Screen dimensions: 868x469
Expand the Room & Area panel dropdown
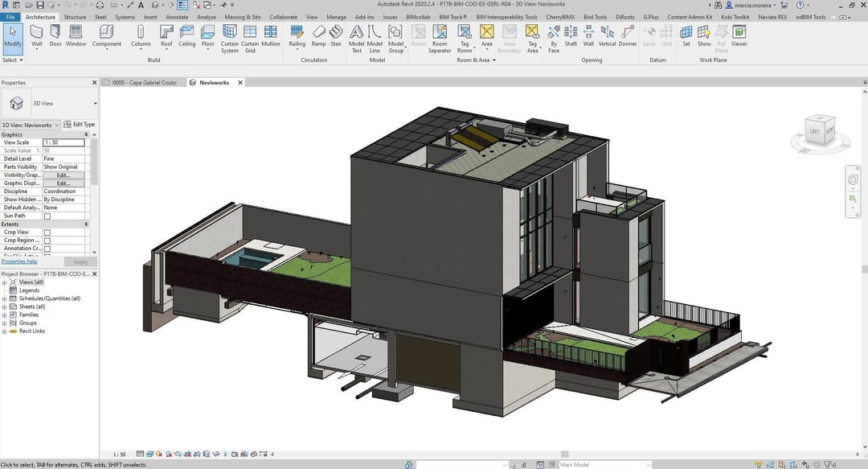[476, 60]
